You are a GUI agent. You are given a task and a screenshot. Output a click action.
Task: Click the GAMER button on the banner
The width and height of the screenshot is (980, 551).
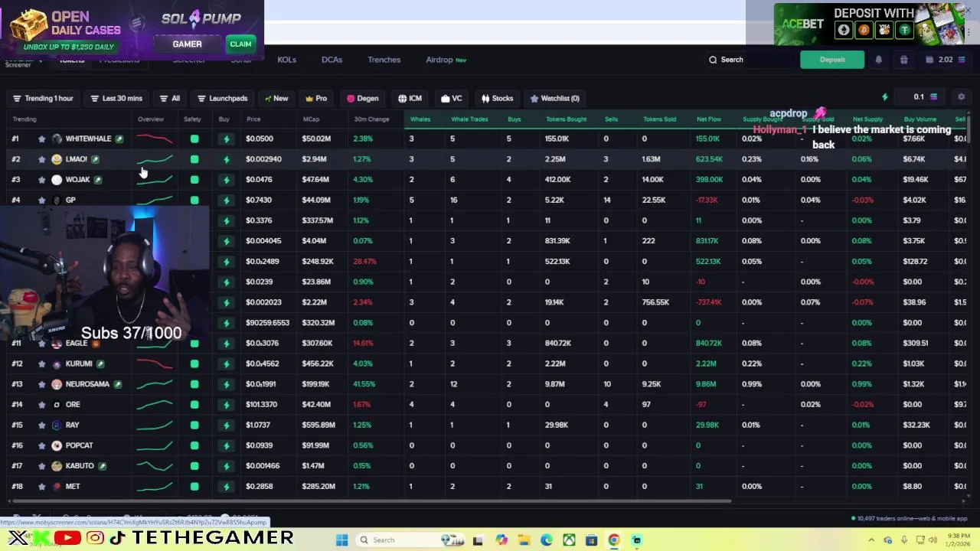[x=187, y=44]
